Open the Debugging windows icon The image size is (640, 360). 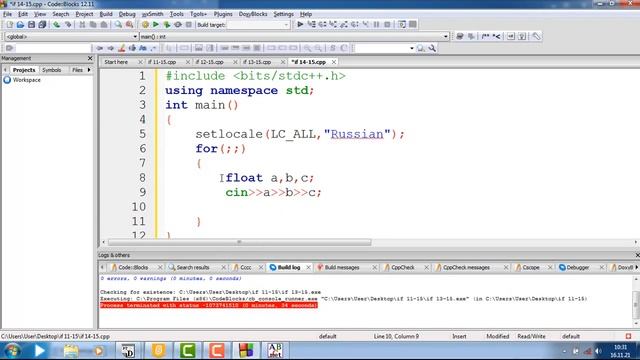click(402, 24)
